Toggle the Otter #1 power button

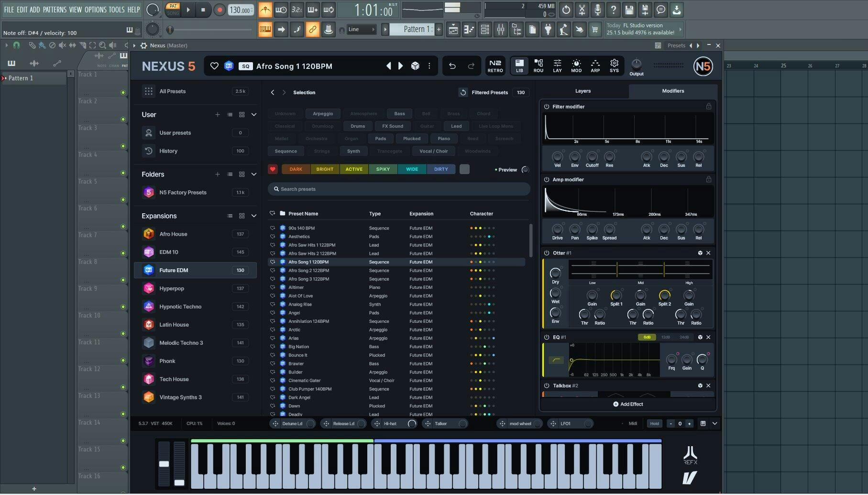coord(547,253)
